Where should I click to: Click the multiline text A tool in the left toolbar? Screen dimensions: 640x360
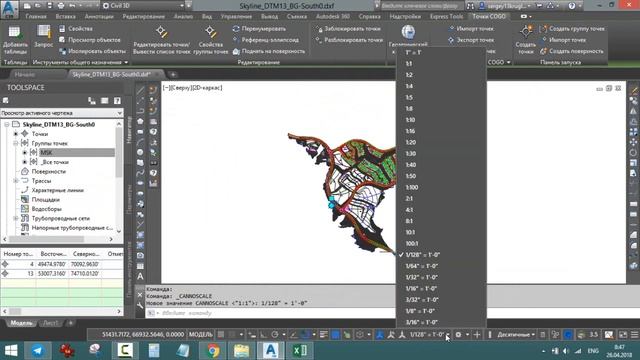click(140, 276)
